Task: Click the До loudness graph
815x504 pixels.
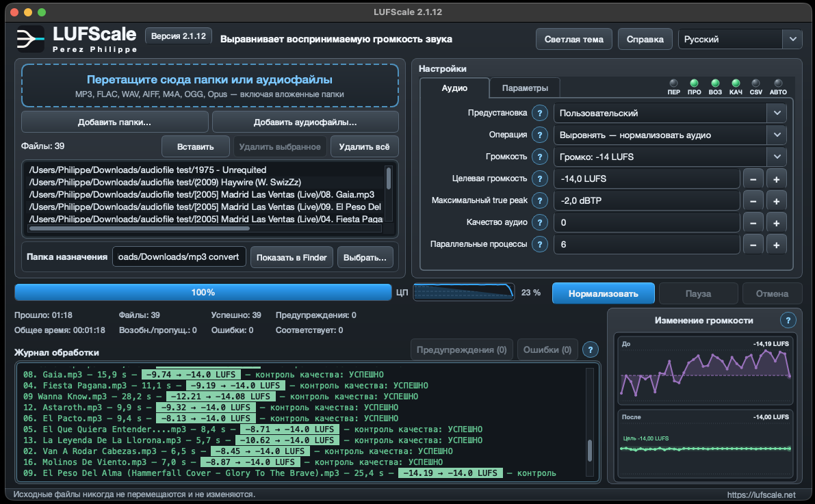Action: click(x=705, y=370)
